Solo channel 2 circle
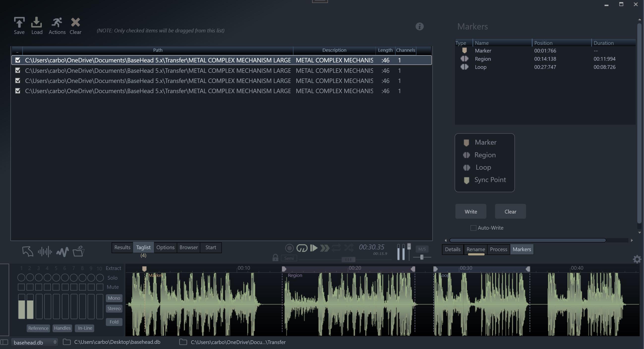 tap(30, 277)
